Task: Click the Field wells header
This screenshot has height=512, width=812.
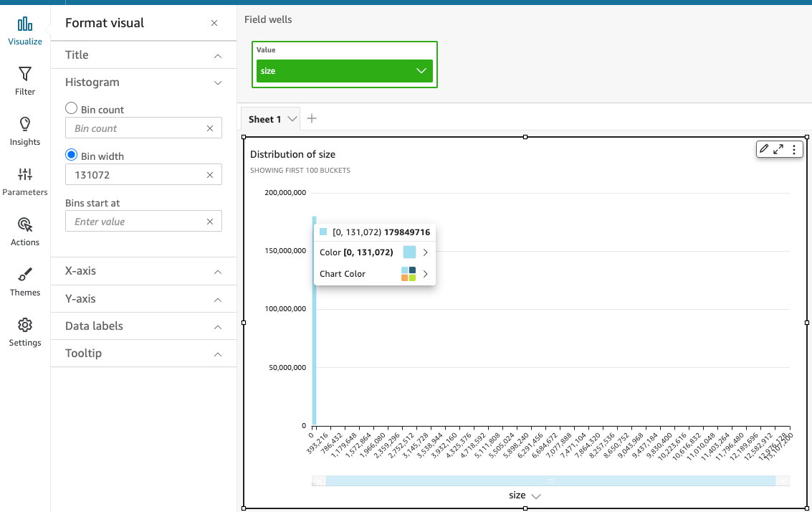Action: point(268,19)
